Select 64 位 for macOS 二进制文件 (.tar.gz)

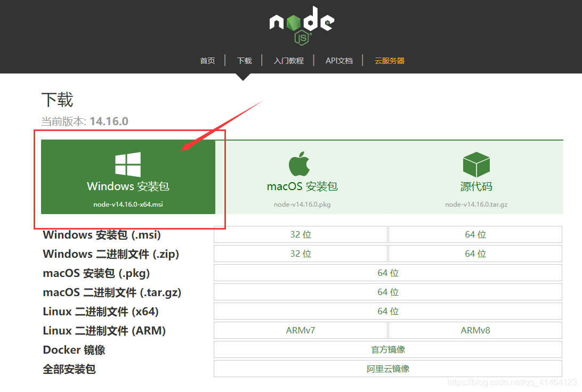tap(388, 292)
